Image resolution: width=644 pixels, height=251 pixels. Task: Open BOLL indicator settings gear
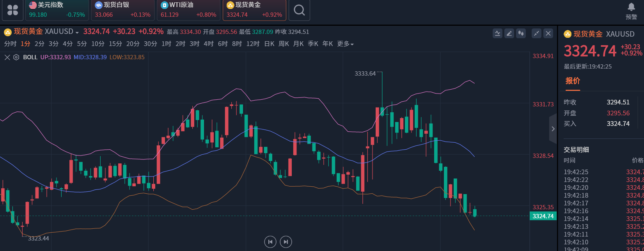click(x=16, y=57)
